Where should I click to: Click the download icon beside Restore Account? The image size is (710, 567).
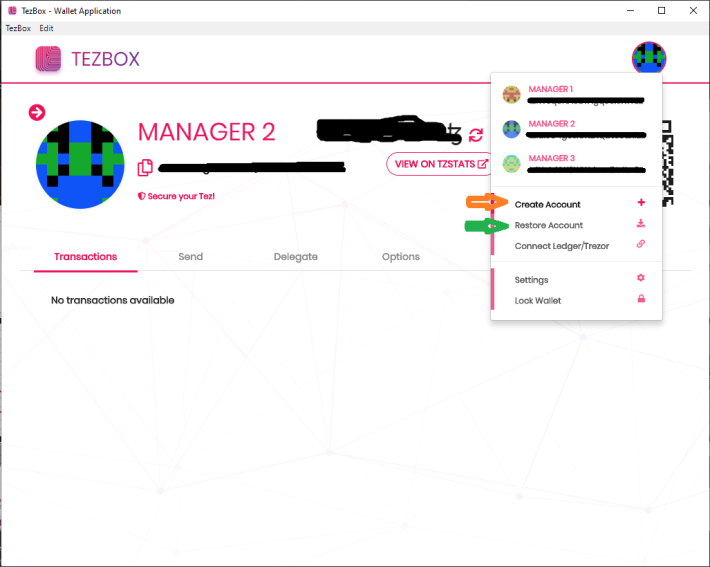coord(641,224)
